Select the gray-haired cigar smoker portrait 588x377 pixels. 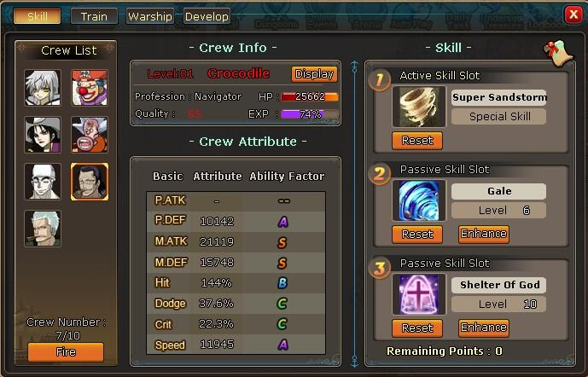click(43, 229)
